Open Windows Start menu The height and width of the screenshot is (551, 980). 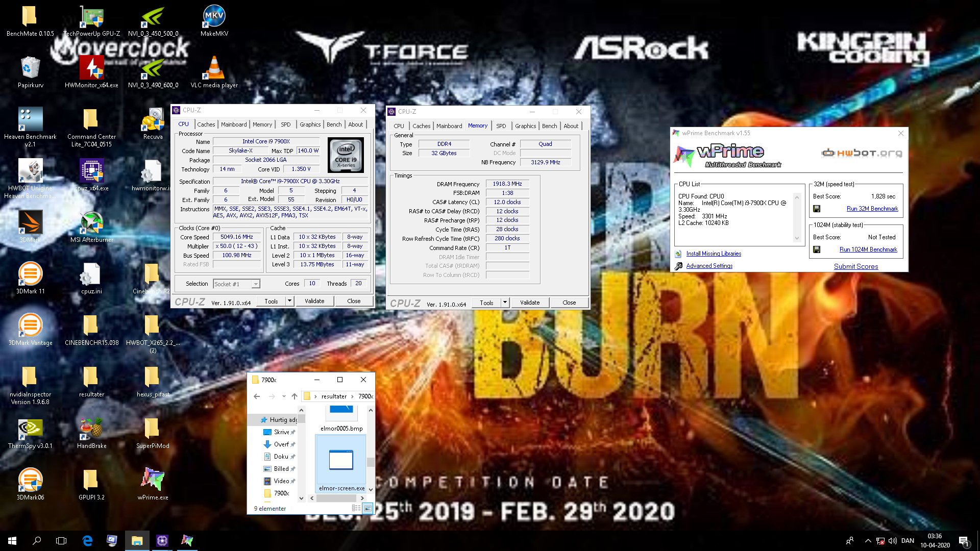click(12, 541)
